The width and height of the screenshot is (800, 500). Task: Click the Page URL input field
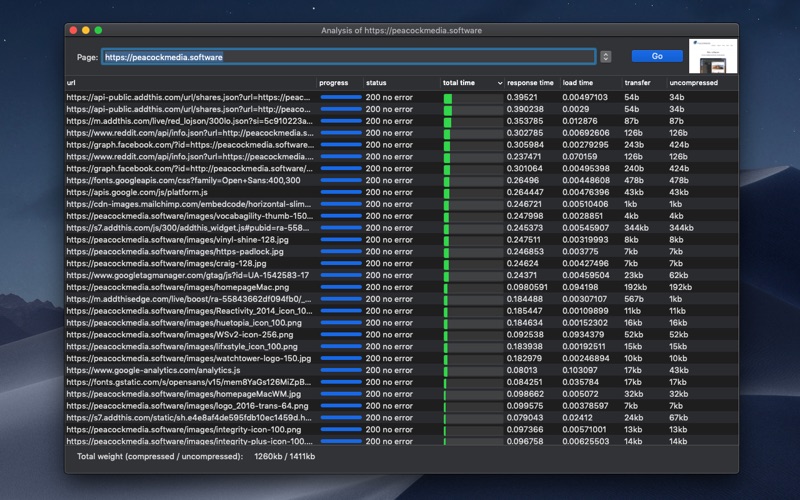(348, 57)
